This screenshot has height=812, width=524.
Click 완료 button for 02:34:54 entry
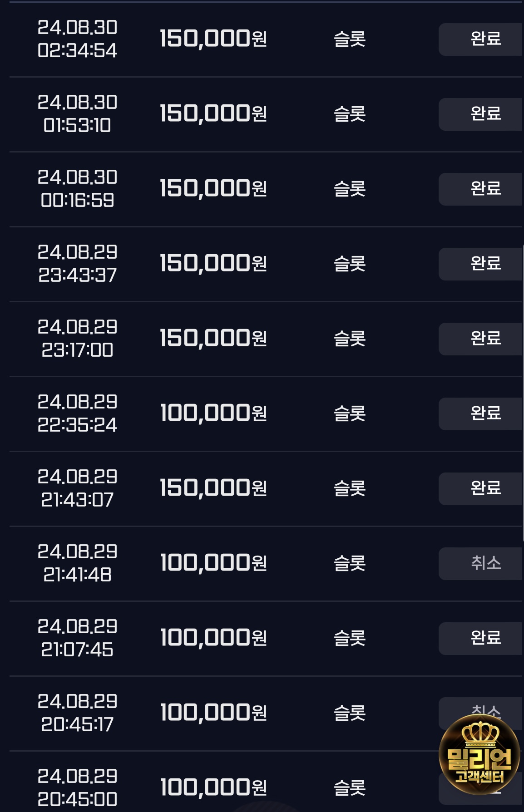tap(481, 39)
